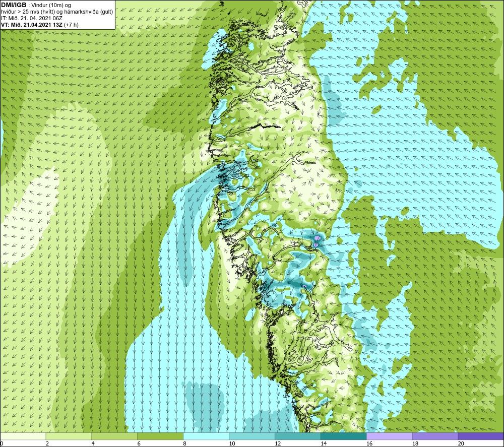The height and width of the screenshot is (447, 504).
Task: Click the 4–6 m/s green legend swatch
Action: [114, 436]
